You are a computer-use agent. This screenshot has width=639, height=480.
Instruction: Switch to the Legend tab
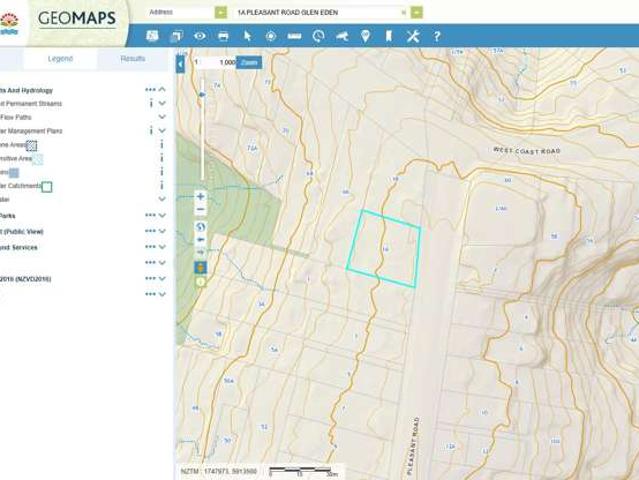coord(60,59)
